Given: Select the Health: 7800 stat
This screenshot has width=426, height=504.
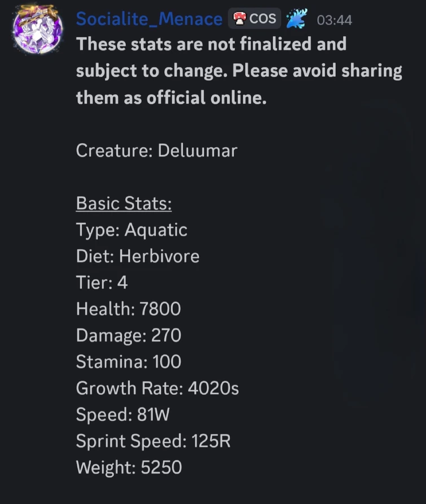Looking at the screenshot, I should pyautogui.click(x=128, y=309).
